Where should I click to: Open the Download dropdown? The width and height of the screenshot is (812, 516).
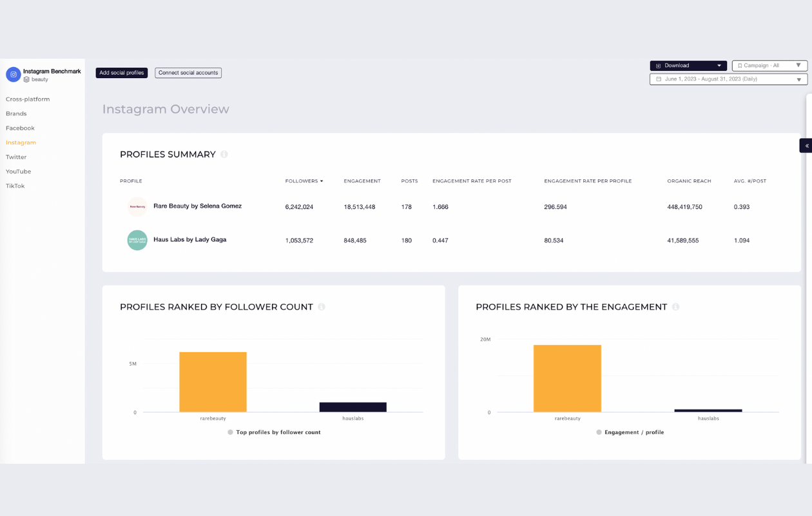tap(688, 66)
